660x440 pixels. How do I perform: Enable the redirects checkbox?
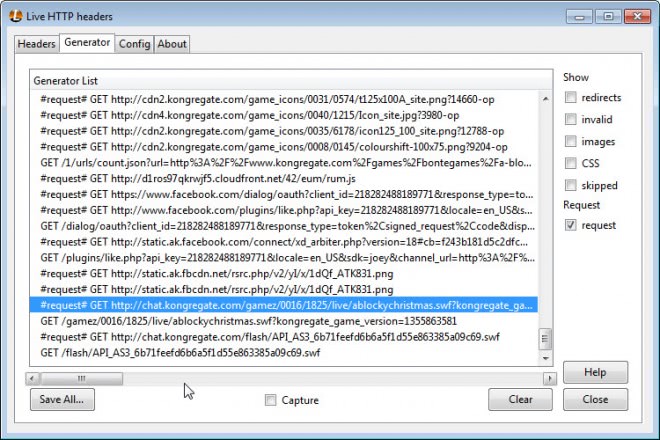(x=570, y=97)
